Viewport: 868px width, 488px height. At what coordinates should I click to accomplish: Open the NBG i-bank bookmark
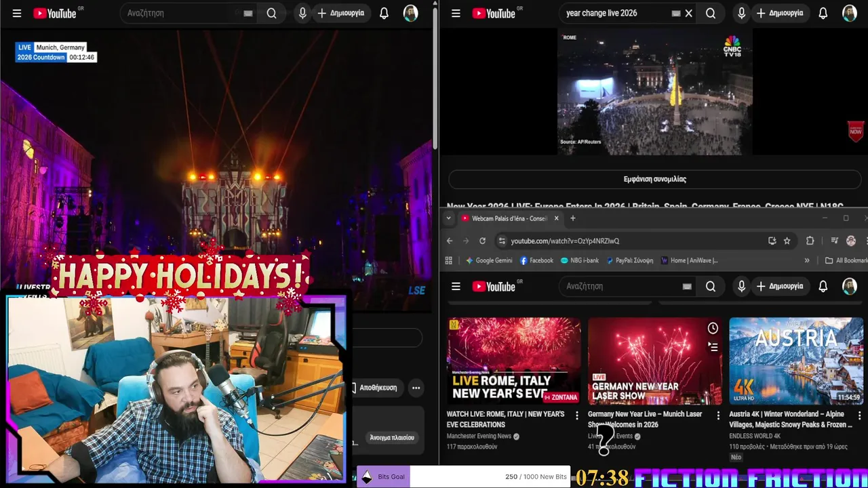click(580, 260)
